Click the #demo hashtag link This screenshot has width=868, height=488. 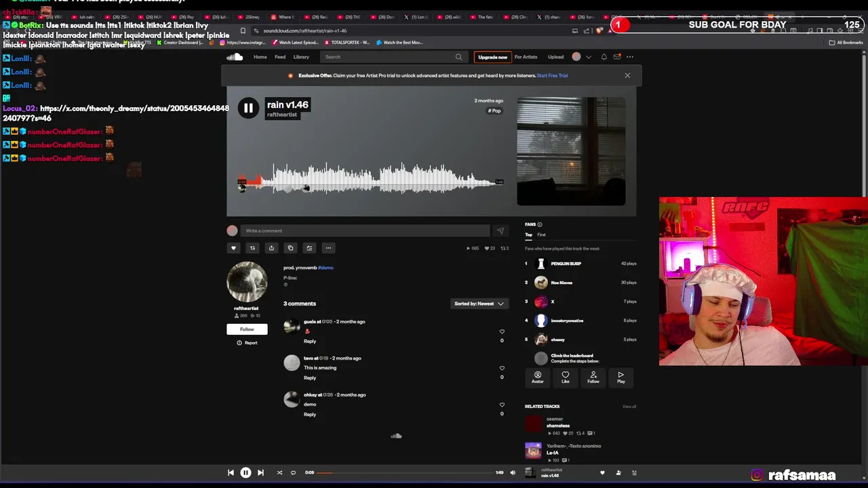click(x=325, y=268)
